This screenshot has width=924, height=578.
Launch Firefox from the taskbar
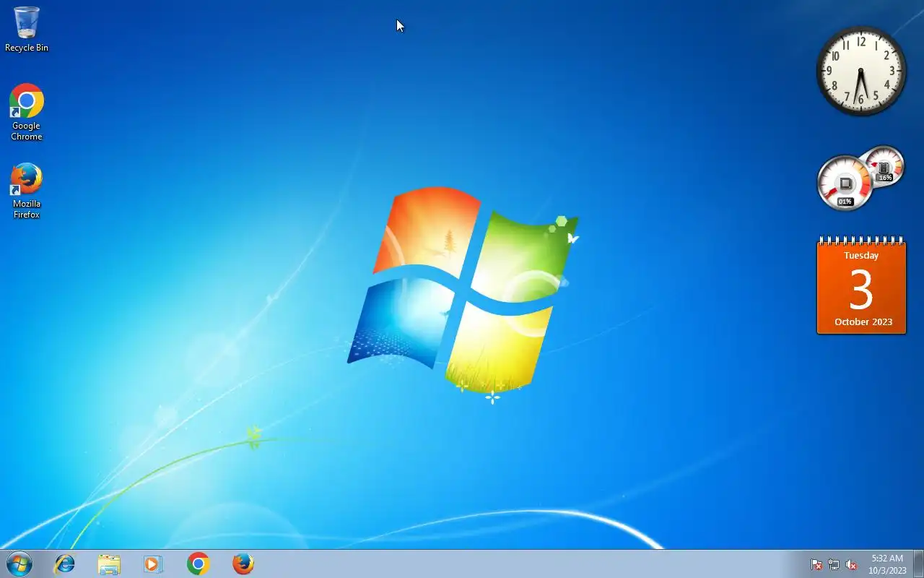(x=243, y=564)
